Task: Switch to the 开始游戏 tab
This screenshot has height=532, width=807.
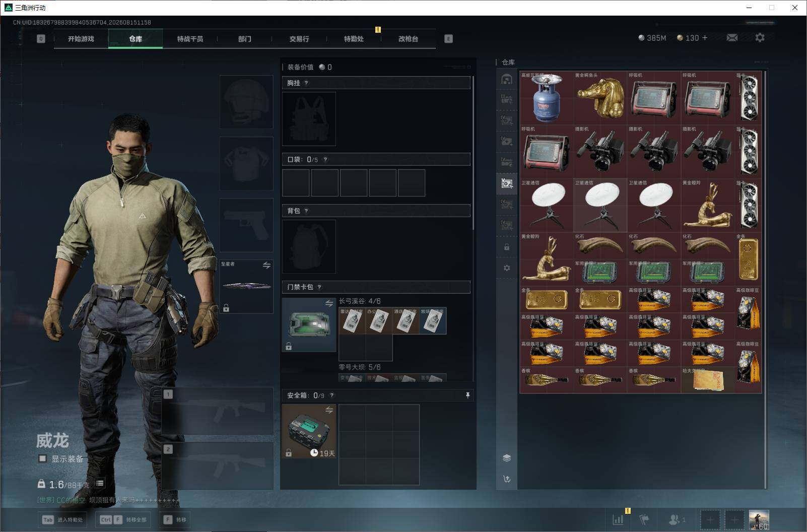Action: pyautogui.click(x=81, y=39)
